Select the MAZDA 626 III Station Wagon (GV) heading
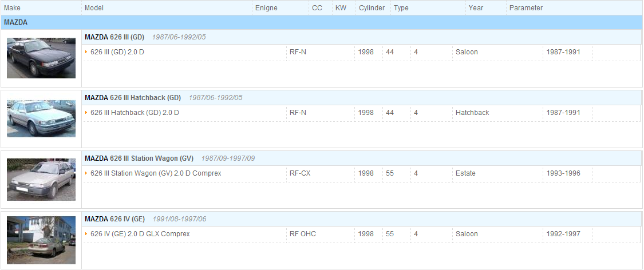The height and width of the screenshot is (270, 644). coord(139,158)
